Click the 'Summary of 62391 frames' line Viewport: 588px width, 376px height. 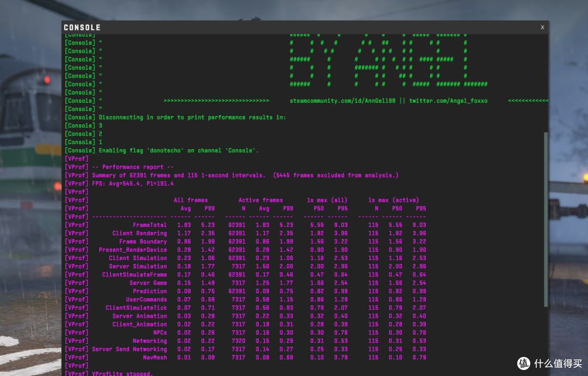(x=231, y=175)
